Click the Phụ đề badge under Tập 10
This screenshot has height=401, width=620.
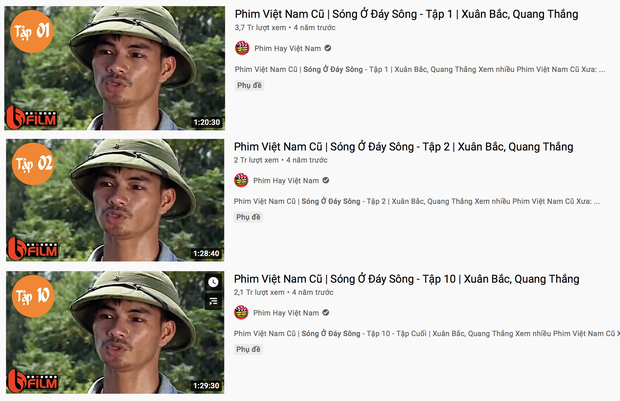tap(248, 349)
